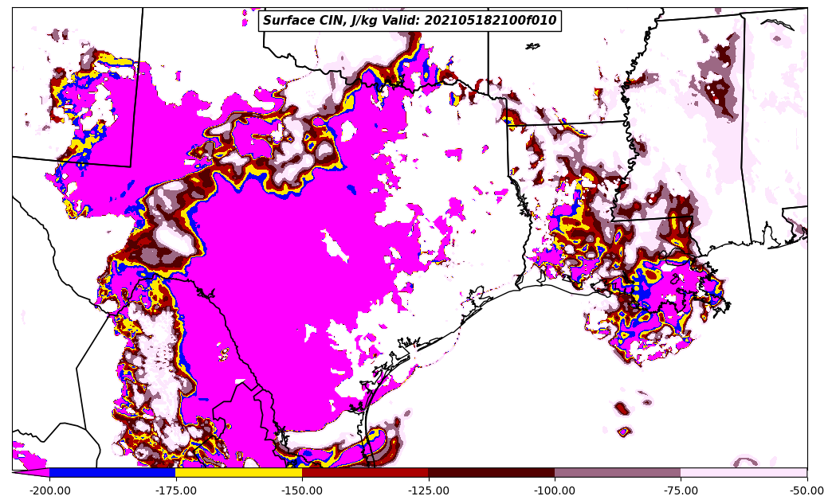832x504 pixels.
Task: Select the -150.00 colorbar tick label
Action: (302, 490)
